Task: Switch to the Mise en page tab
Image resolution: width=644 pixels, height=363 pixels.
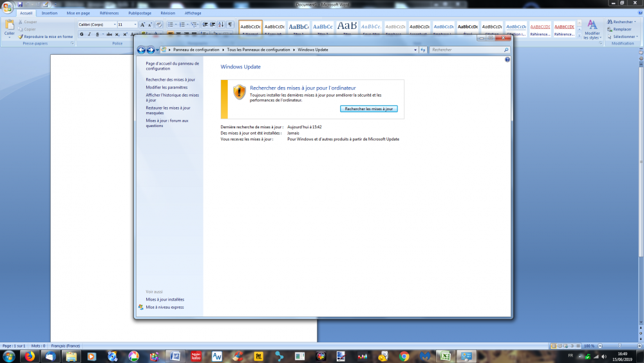Action: point(78,13)
